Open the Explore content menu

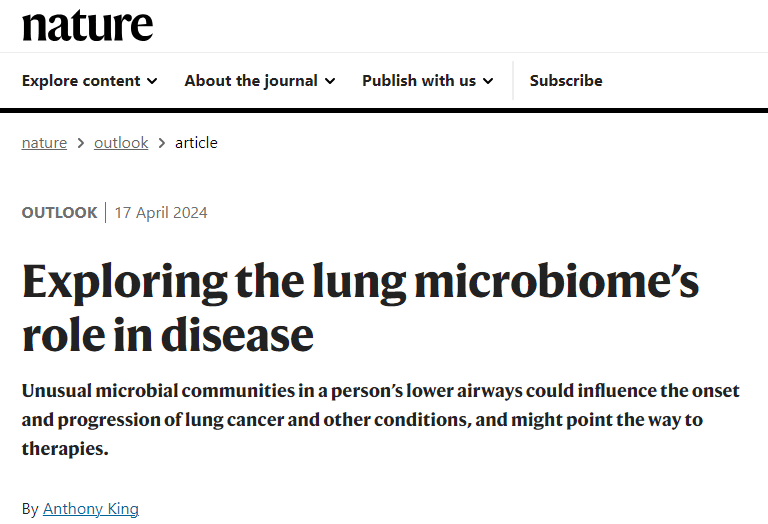[x=90, y=80]
